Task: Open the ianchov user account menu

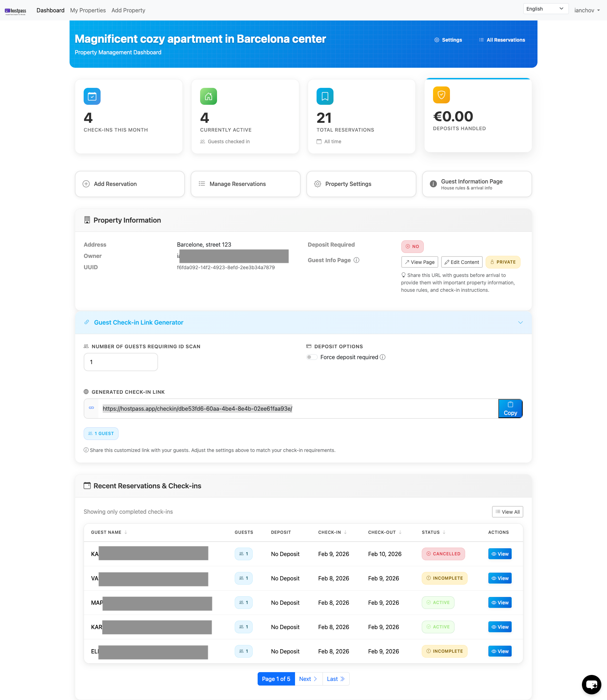Action: pos(587,10)
